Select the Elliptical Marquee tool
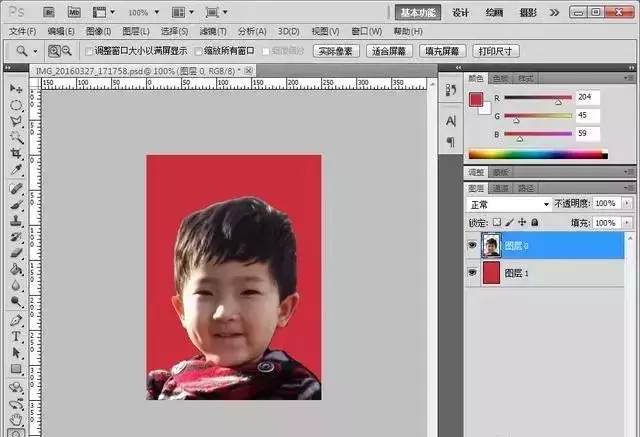This screenshot has width=640, height=437. 16,105
